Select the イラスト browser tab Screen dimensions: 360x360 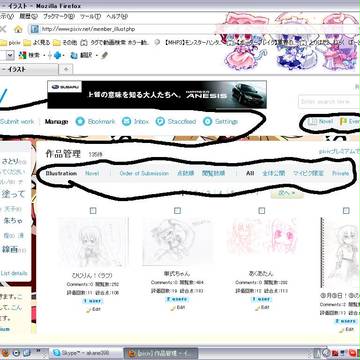pyautogui.click(x=29, y=69)
